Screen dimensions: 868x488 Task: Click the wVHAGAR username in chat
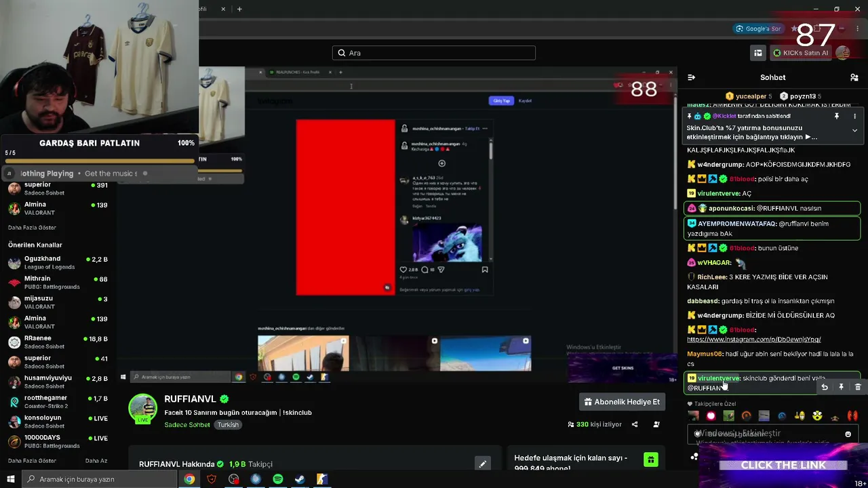tap(714, 262)
